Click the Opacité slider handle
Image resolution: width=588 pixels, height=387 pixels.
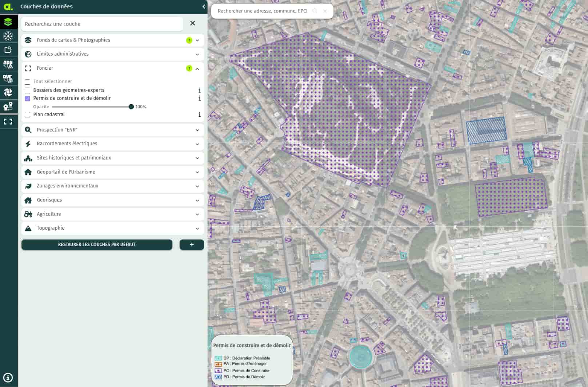click(x=131, y=107)
